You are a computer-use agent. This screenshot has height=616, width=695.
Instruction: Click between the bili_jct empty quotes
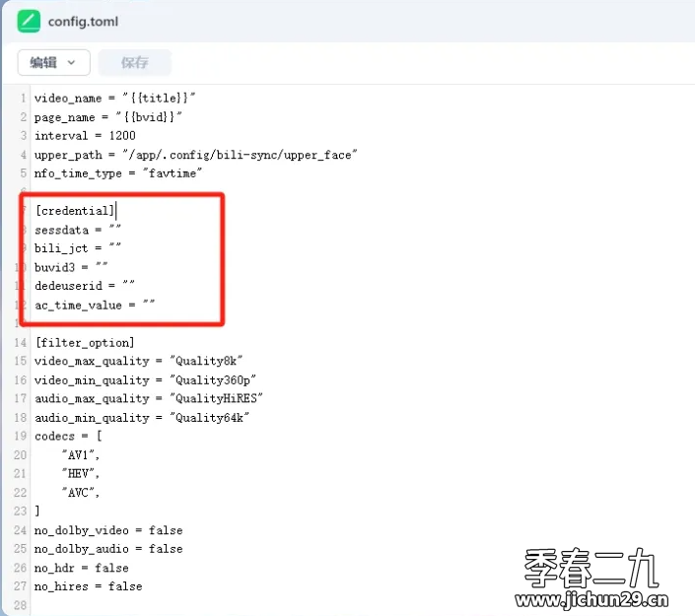(115, 247)
